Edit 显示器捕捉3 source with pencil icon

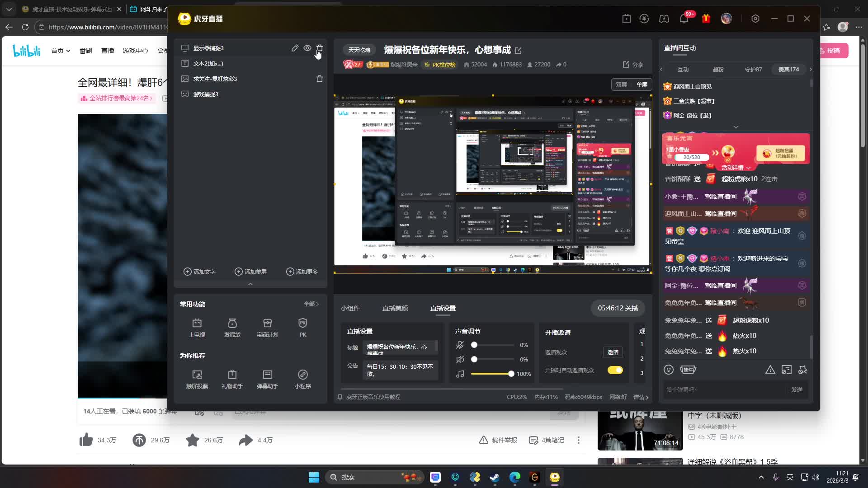(295, 48)
